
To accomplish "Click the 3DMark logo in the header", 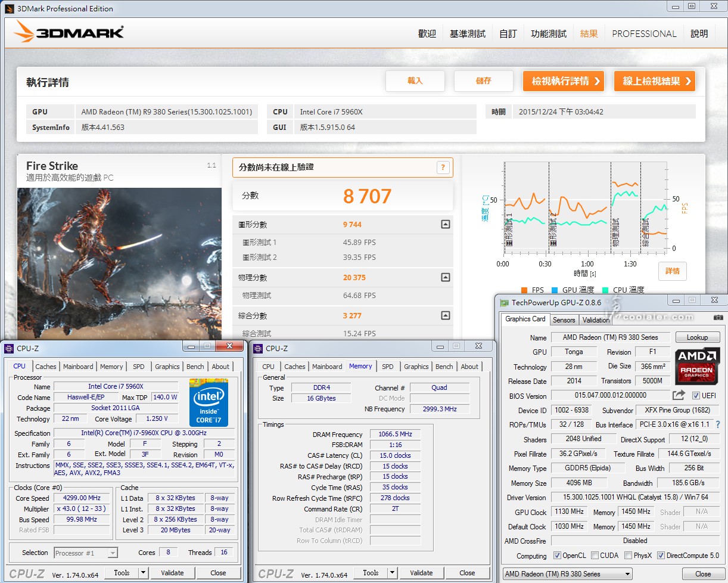I will pyautogui.click(x=69, y=32).
